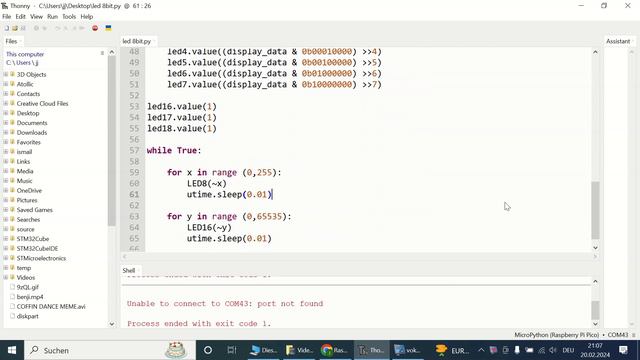Viewport: 640px width, 360px height.
Task: Expand the Desktop folder node
Action: coord(6,113)
